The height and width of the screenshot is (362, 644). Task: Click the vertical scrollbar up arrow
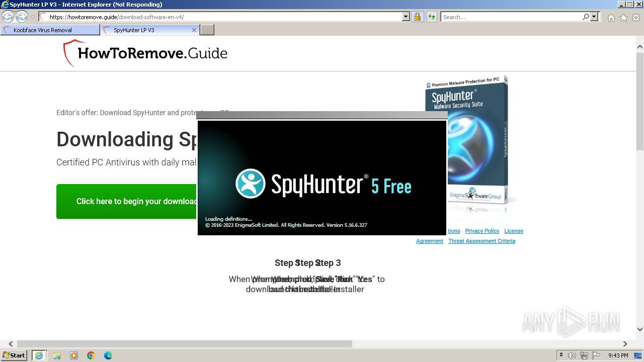coord(640,47)
